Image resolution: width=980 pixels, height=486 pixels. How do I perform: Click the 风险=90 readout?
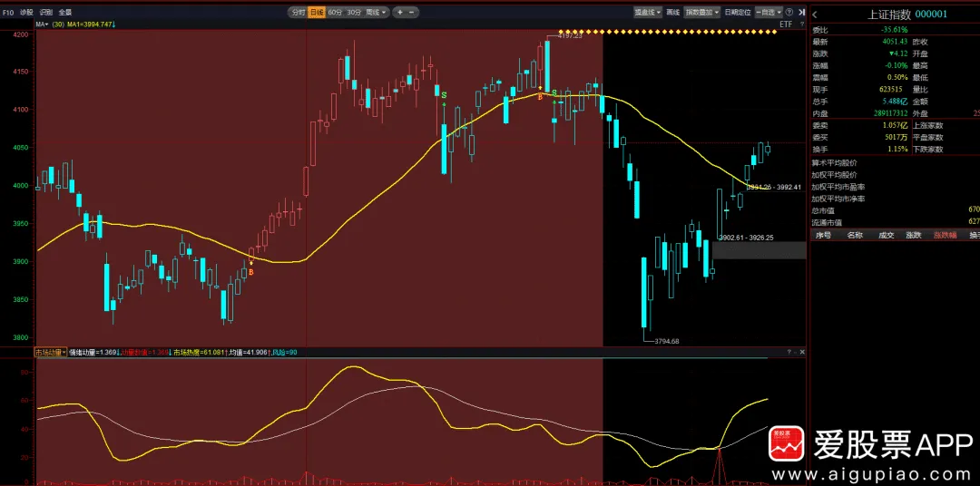pyautogui.click(x=284, y=353)
